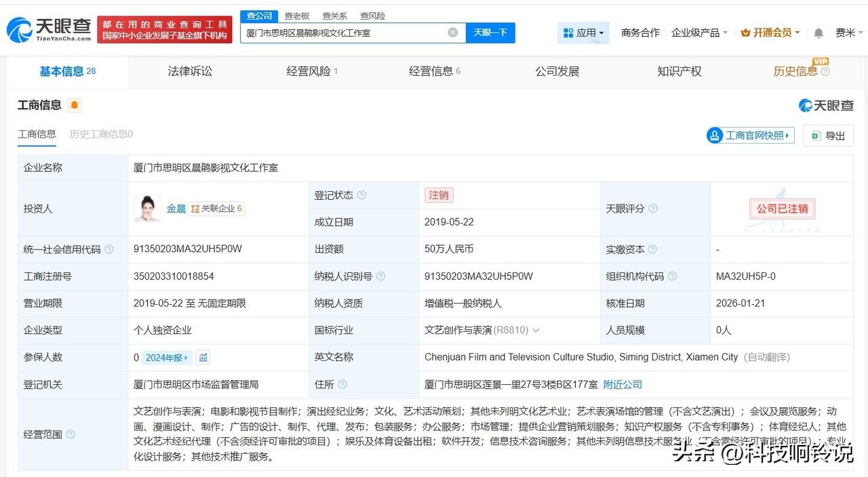Click the TianYanCha logo at top left

coord(49,29)
